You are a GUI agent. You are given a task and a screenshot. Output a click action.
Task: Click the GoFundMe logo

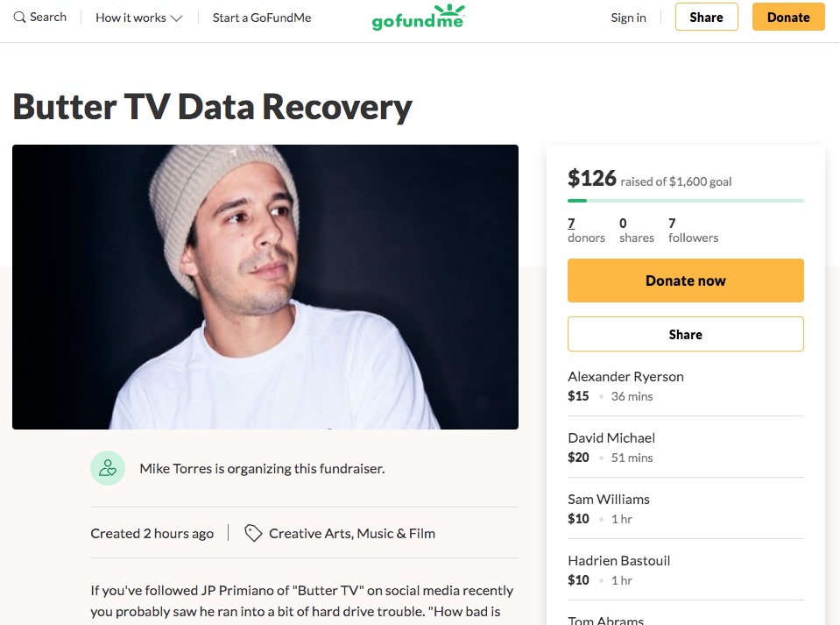coord(418,18)
